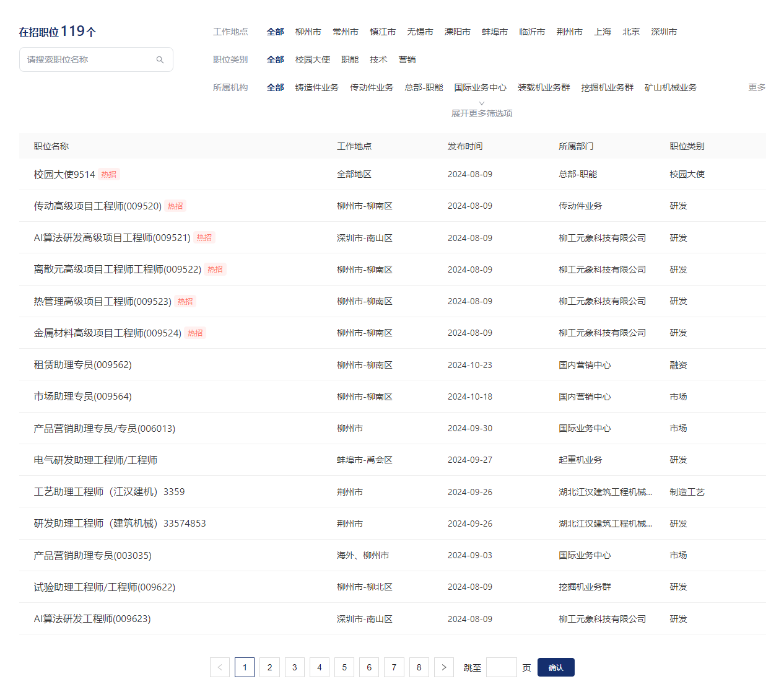Open job 金属材料高级项目工程师(009524)
Viewport: 784px width, 684px height.
[108, 333]
